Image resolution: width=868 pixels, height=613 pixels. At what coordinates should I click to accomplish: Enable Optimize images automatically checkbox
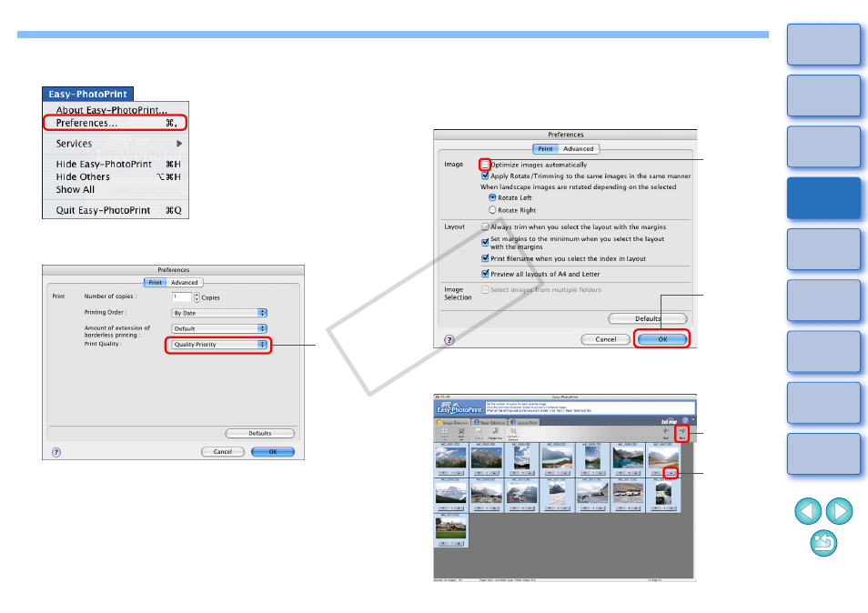(485, 165)
